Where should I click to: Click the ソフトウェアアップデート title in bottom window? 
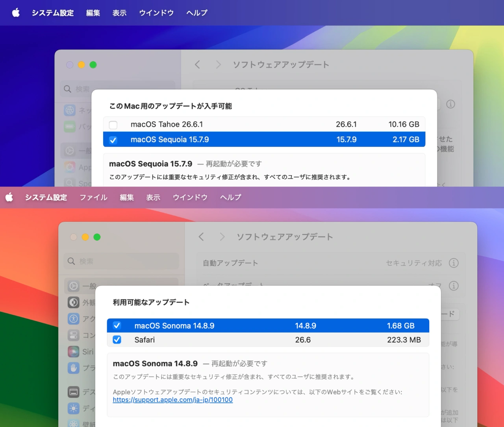[x=285, y=237]
